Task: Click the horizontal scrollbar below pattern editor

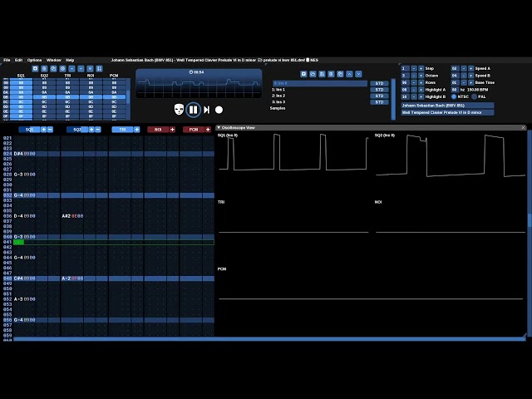Action: tap(269, 339)
